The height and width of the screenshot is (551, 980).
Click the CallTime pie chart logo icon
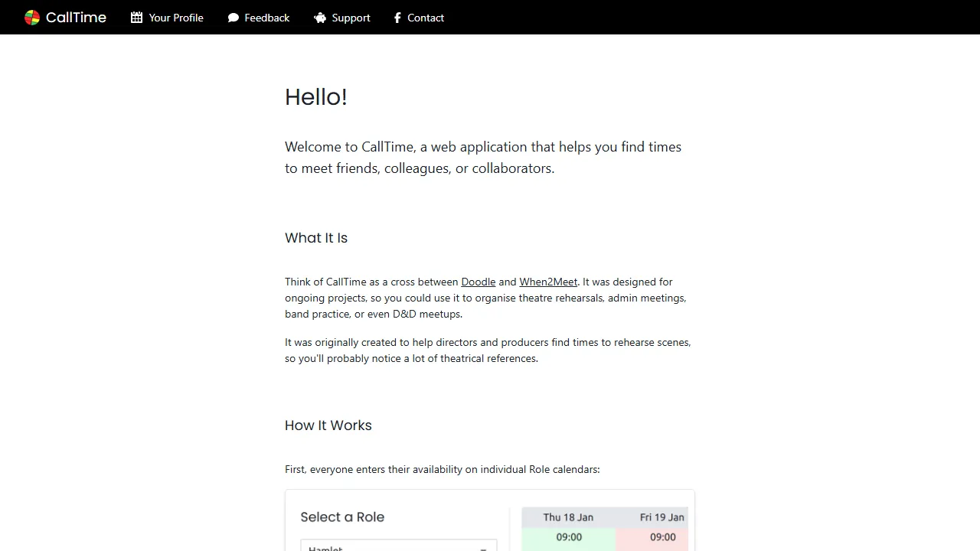(32, 17)
